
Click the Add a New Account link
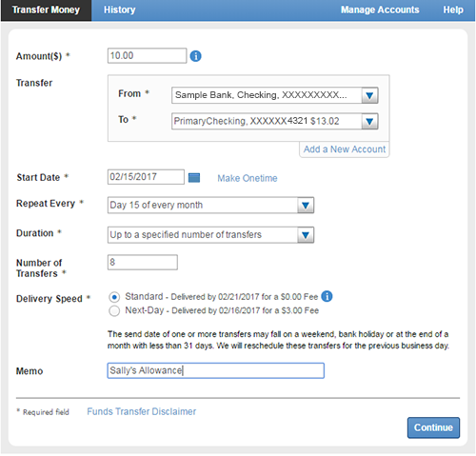[345, 149]
